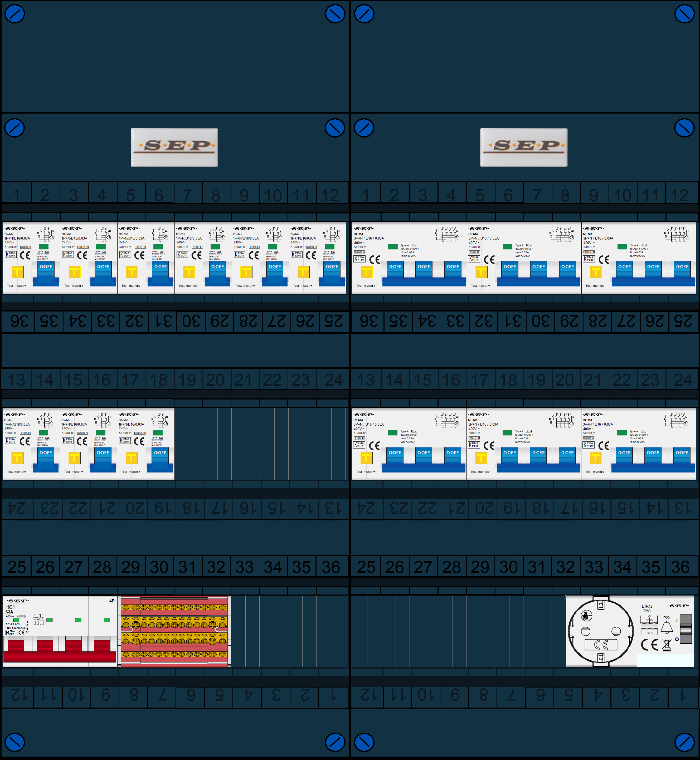
Task: Push the yellow test button of RCM2 under left slot 13
Action: pyautogui.click(x=17, y=458)
